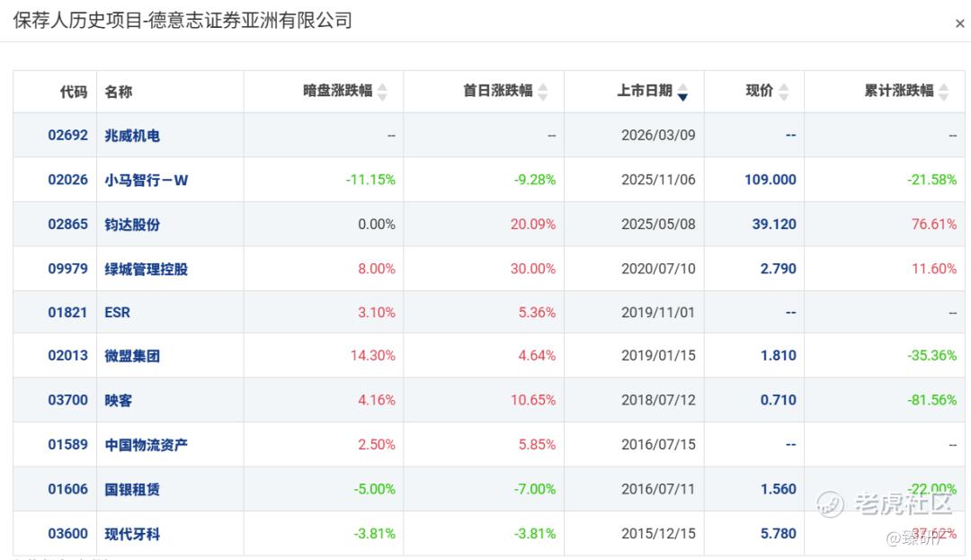971x560 pixels.
Task: Open stock code 09979
Action: [68, 269]
